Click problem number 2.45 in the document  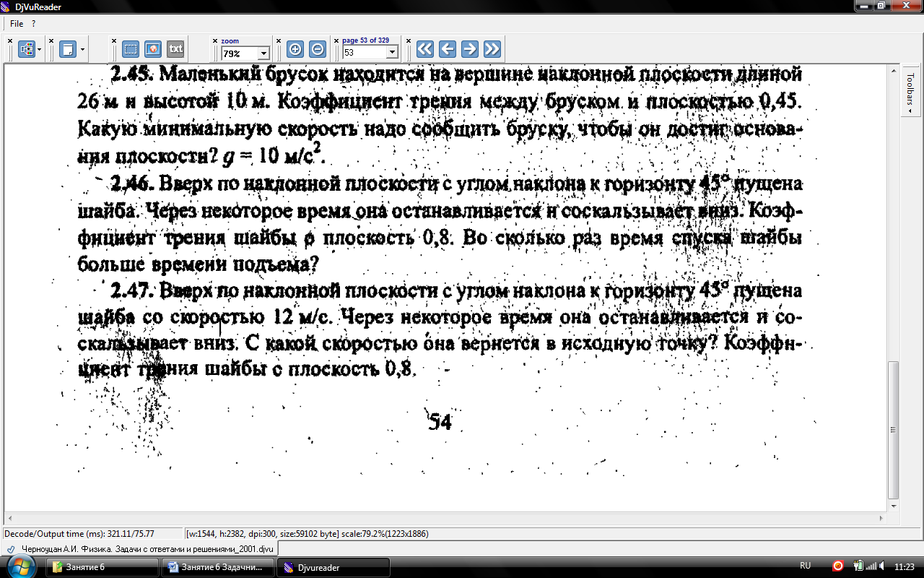click(x=131, y=74)
